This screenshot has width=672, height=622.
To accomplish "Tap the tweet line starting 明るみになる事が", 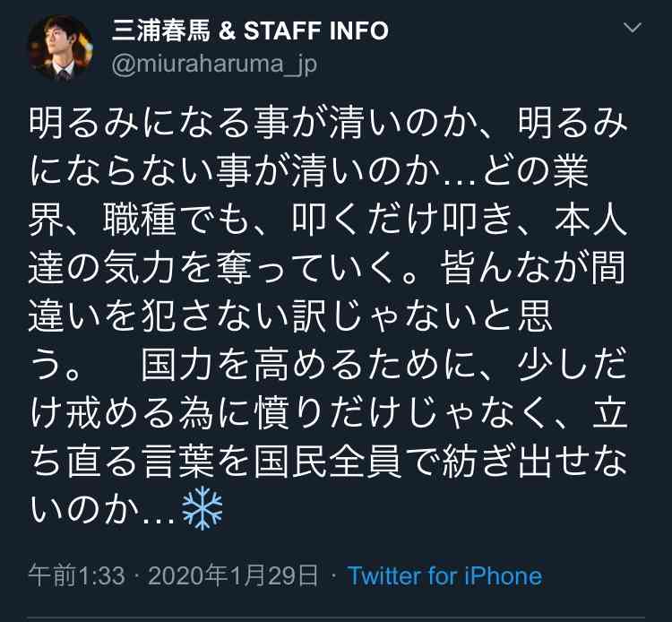I will [x=328, y=124].
